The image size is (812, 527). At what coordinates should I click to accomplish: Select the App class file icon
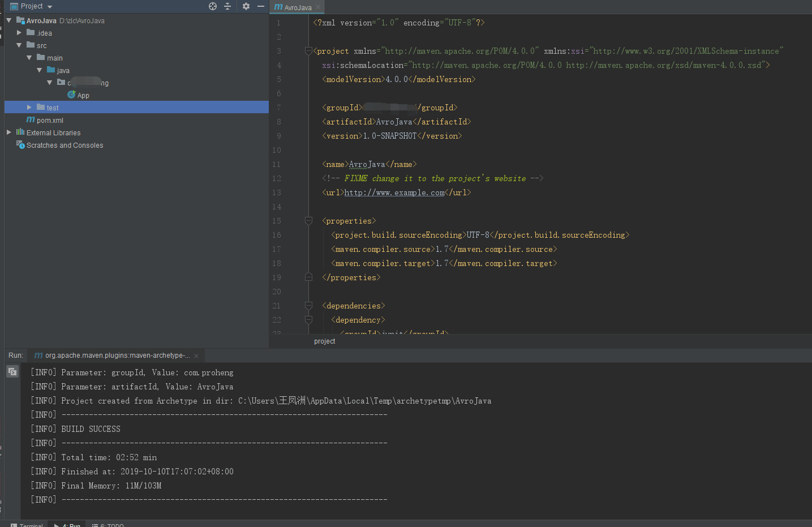(72, 95)
